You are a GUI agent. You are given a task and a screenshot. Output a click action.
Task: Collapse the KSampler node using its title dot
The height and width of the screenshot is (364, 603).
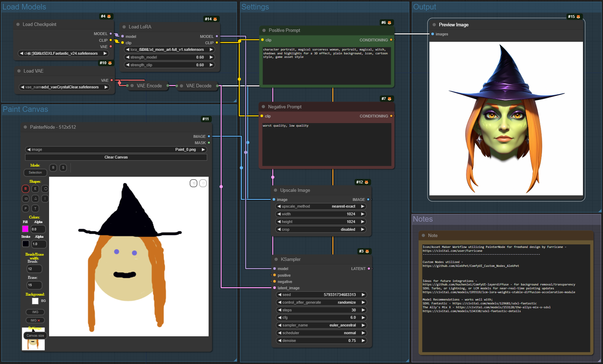click(276, 259)
